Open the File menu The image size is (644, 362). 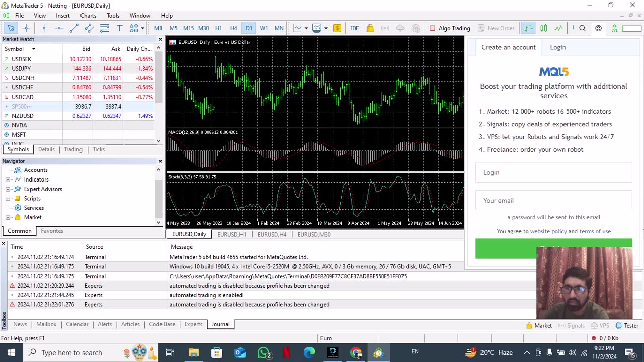pyautogui.click(x=19, y=16)
